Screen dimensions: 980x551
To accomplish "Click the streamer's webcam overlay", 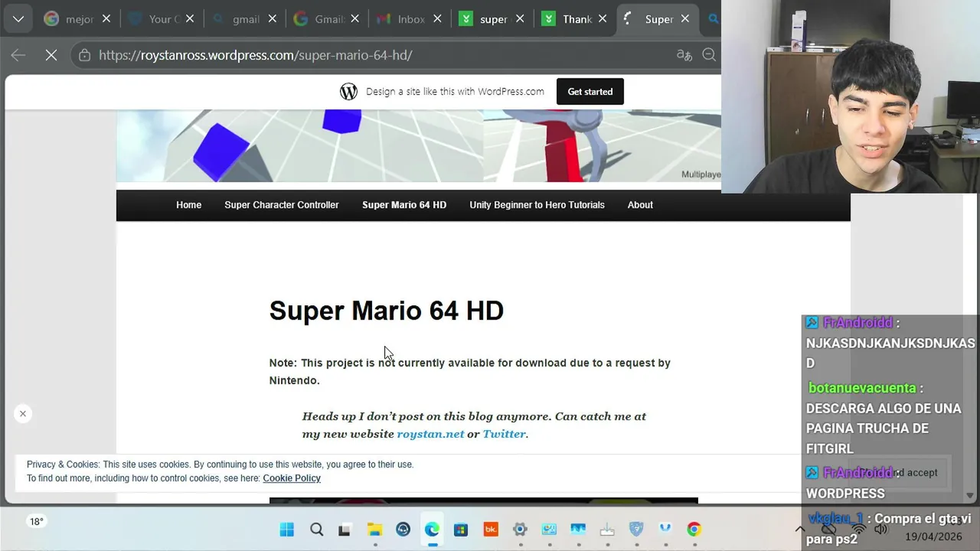I will coord(851,96).
